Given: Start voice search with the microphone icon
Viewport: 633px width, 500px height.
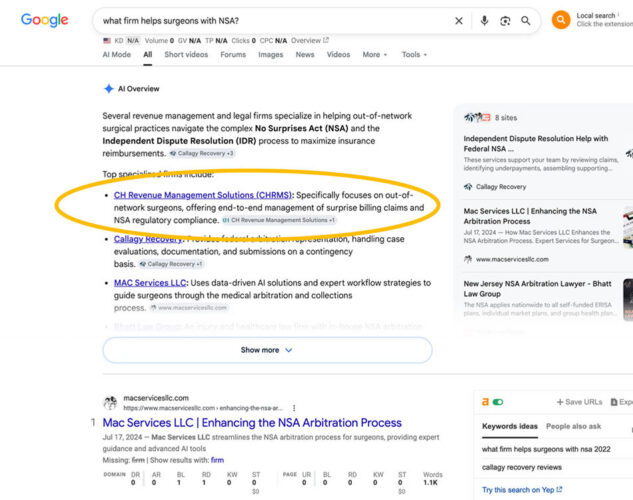Looking at the screenshot, I should pyautogui.click(x=484, y=21).
